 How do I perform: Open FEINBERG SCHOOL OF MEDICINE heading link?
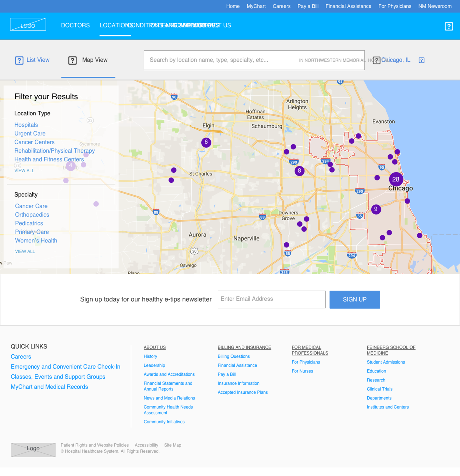click(x=391, y=350)
